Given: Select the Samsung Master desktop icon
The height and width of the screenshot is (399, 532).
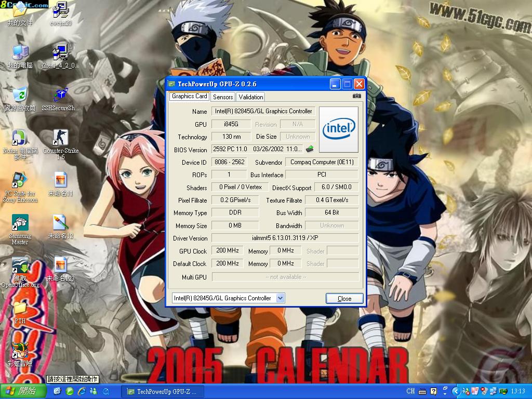Looking at the screenshot, I should tap(20, 223).
